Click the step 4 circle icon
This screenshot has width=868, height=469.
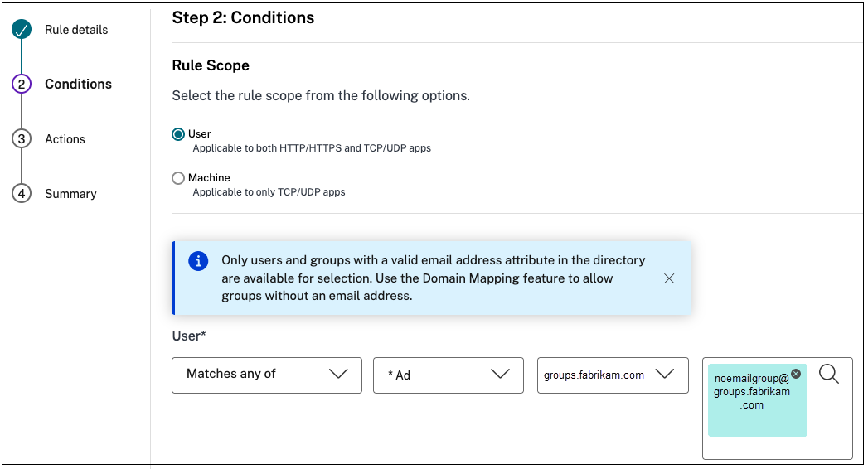click(22, 194)
